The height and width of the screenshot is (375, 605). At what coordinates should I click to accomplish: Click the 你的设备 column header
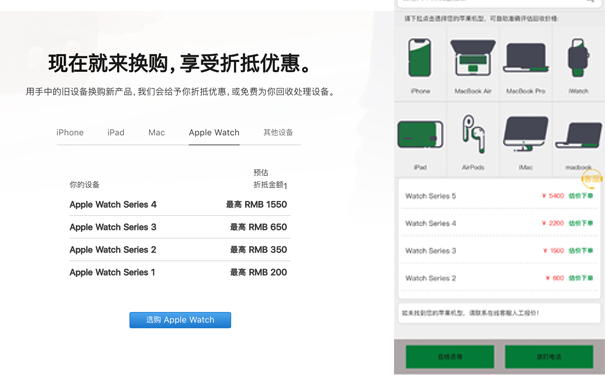(x=84, y=184)
